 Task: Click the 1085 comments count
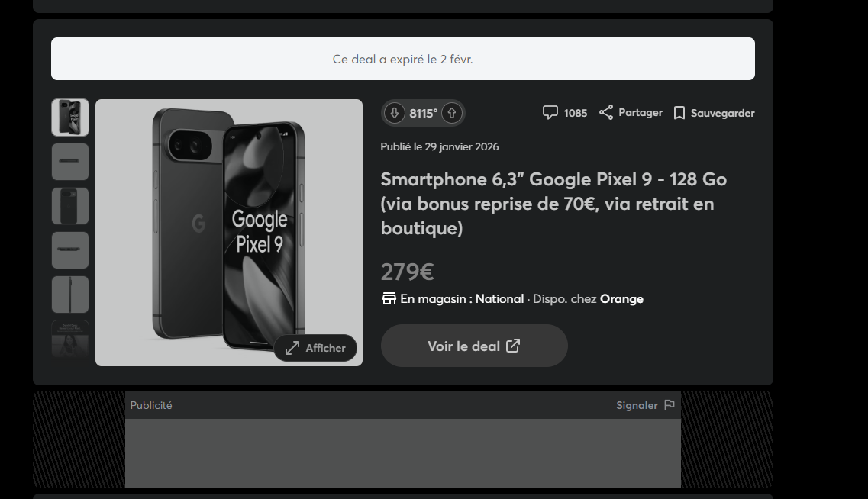(575, 113)
